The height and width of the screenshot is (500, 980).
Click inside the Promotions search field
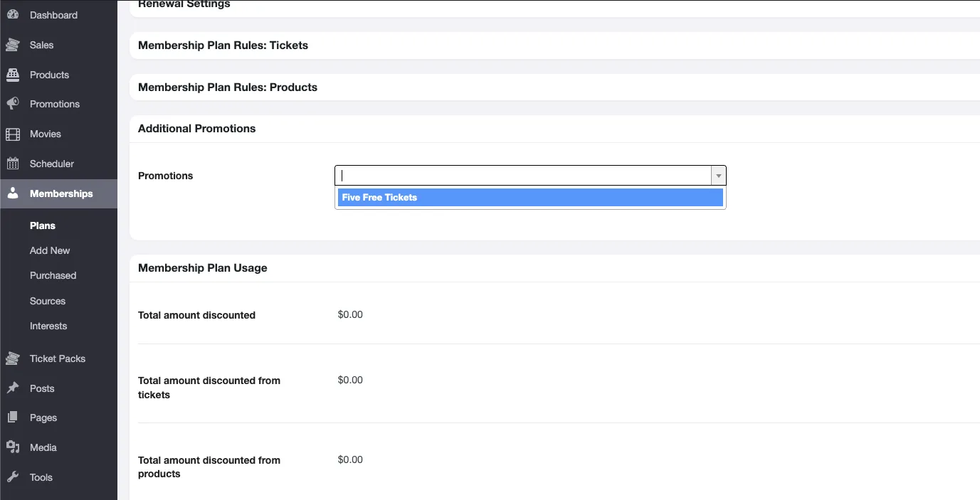(523, 176)
